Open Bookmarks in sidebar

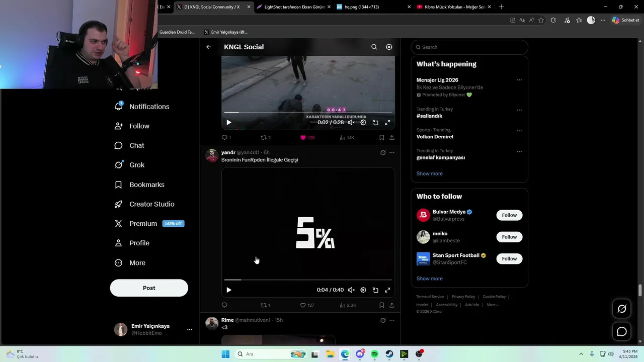(139, 185)
